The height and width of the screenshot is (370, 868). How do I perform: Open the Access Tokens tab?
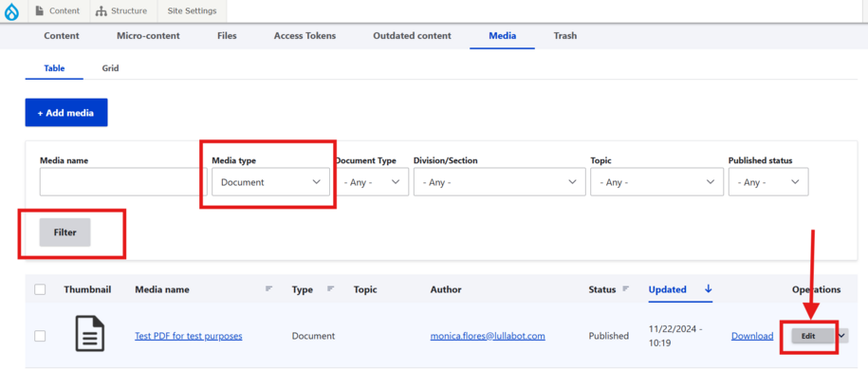[305, 36]
